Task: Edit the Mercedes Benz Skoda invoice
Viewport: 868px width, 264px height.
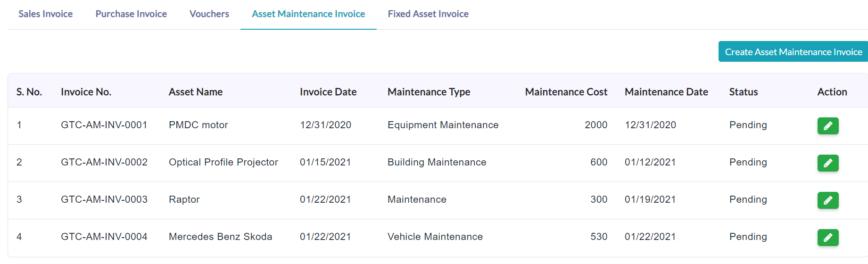Action: [x=828, y=238]
